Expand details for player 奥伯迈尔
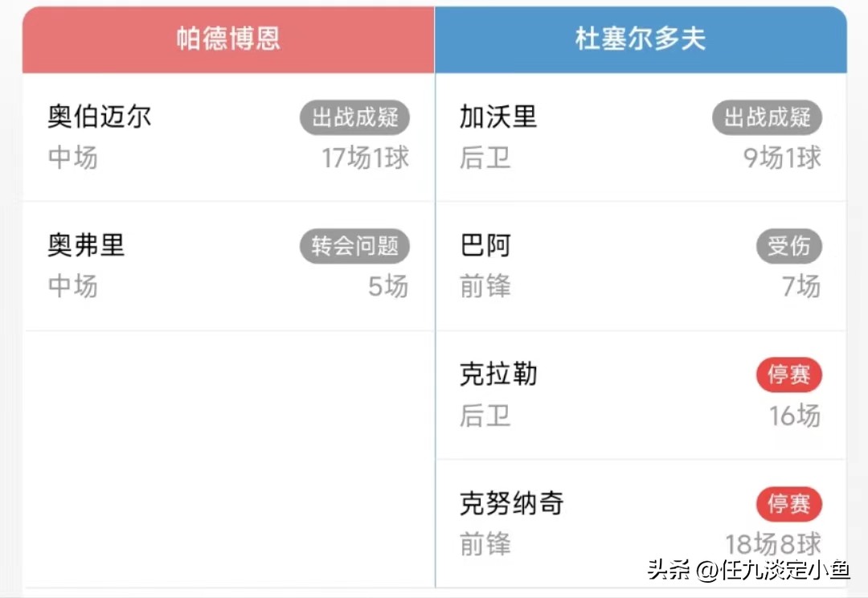The image size is (868, 598). [99, 117]
